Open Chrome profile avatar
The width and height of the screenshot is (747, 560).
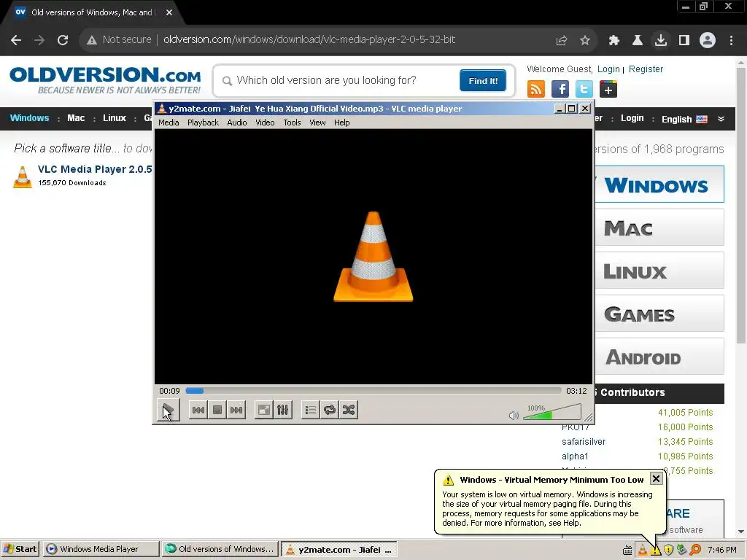[708, 40]
